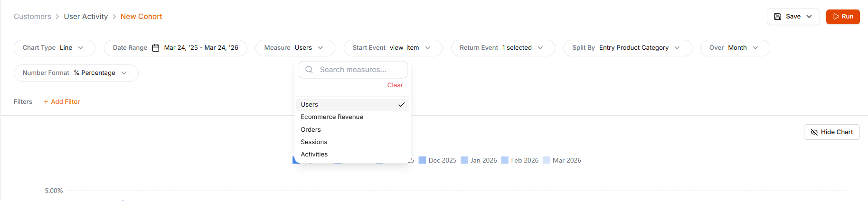
Task: Open the Number Format Percentage dropdown
Action: (x=76, y=73)
